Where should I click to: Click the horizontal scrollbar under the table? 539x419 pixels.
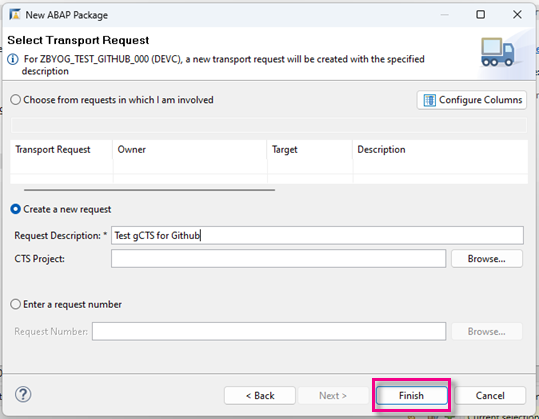click(x=150, y=190)
